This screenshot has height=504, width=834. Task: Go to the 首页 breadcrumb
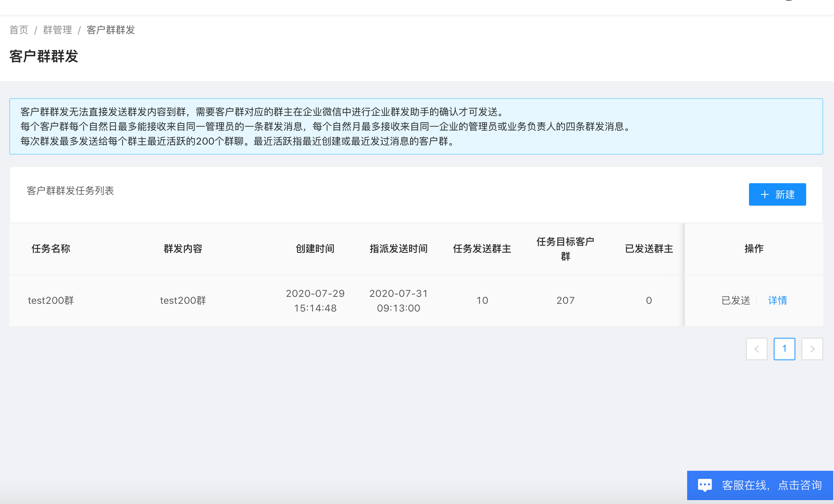point(19,30)
